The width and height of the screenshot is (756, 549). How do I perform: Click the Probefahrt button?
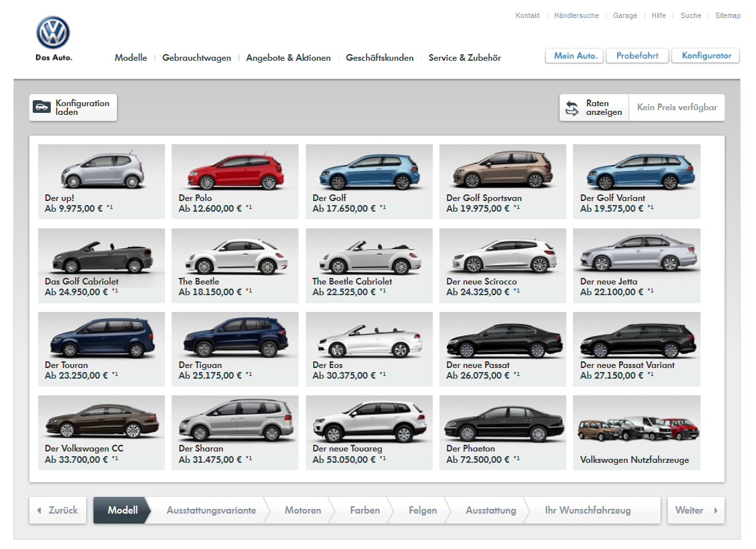(637, 56)
